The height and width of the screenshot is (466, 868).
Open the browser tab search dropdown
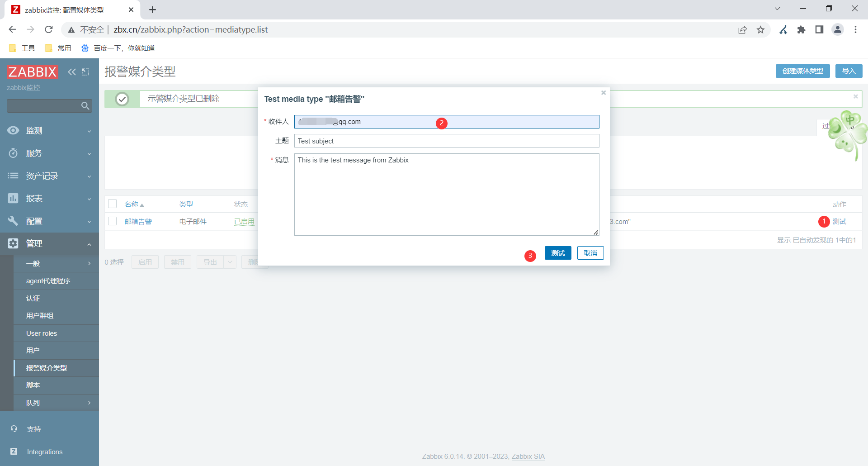tap(777, 9)
